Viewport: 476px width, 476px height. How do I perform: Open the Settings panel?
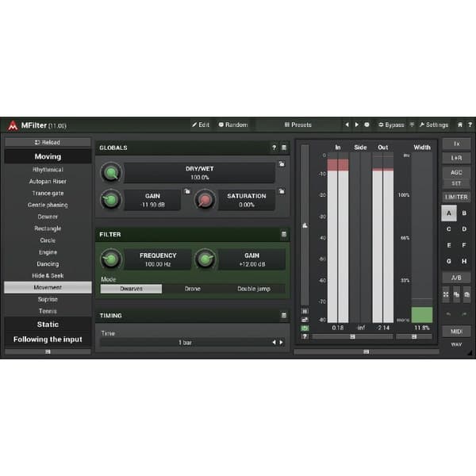click(433, 125)
